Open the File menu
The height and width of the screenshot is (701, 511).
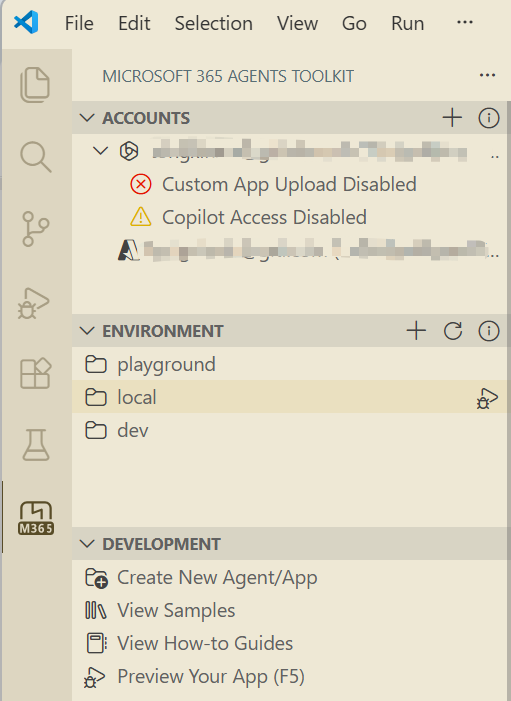pos(79,23)
